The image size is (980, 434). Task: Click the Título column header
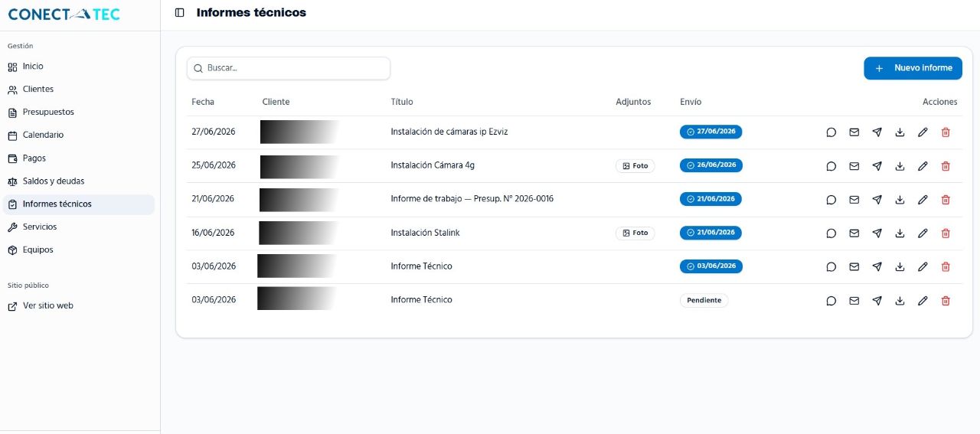pyautogui.click(x=401, y=102)
